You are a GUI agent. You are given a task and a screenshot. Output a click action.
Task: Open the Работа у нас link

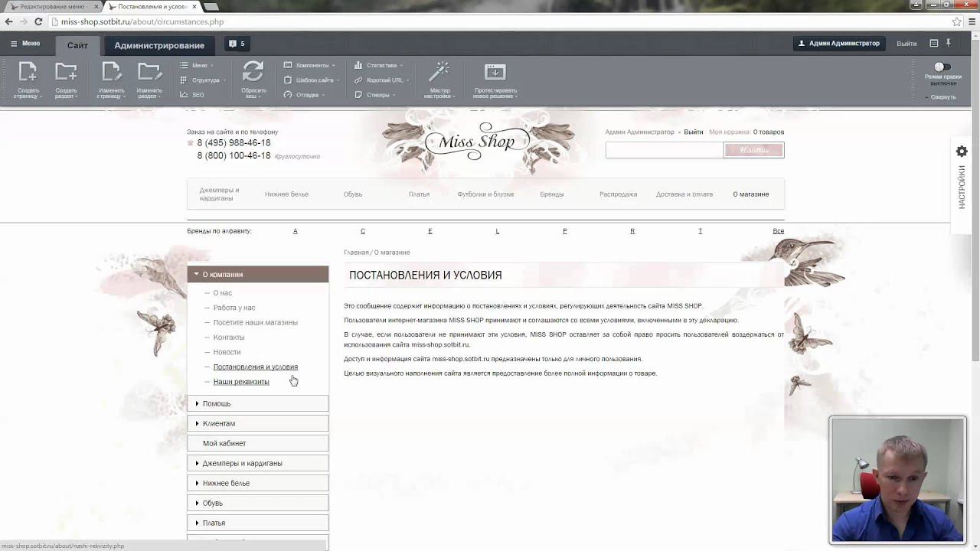click(234, 308)
